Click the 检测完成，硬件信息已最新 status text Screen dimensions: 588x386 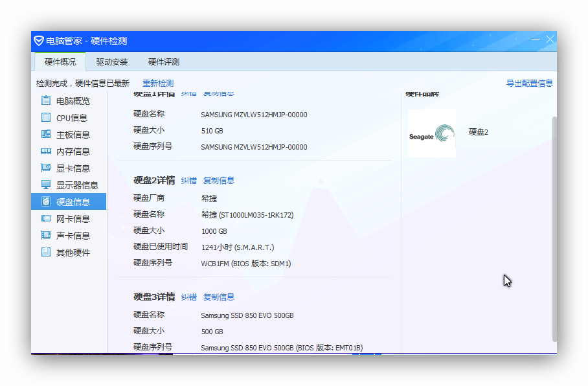83,84
